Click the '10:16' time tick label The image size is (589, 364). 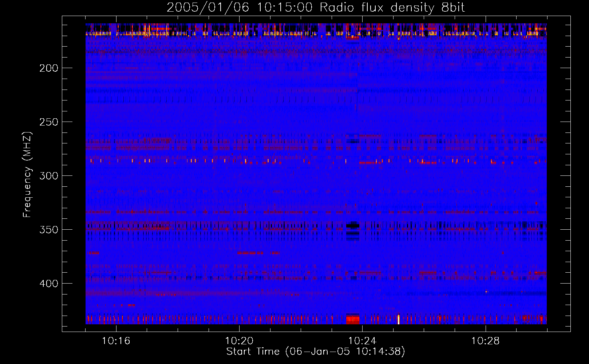(x=116, y=341)
